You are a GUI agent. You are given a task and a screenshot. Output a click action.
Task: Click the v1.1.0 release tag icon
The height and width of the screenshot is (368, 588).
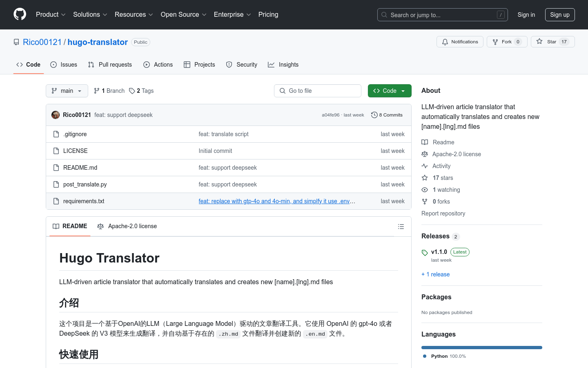click(x=425, y=253)
